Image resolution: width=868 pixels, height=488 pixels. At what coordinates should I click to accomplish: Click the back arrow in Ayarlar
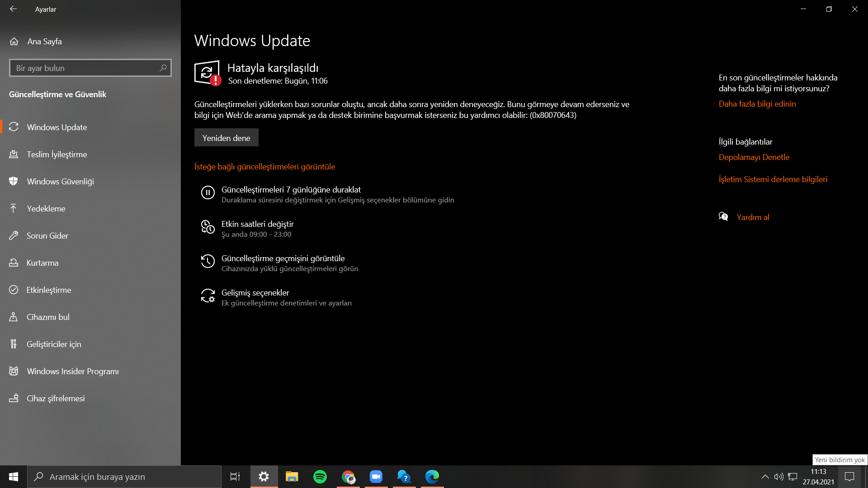[x=14, y=9]
